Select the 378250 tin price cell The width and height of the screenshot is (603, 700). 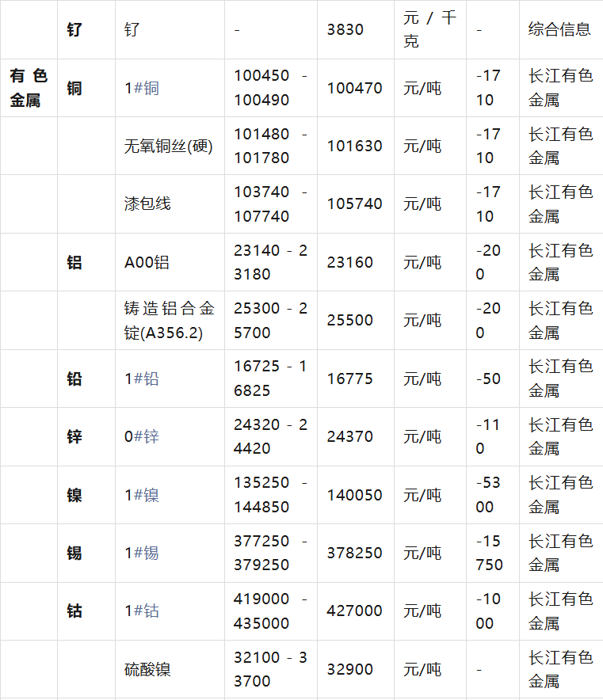coord(354,553)
